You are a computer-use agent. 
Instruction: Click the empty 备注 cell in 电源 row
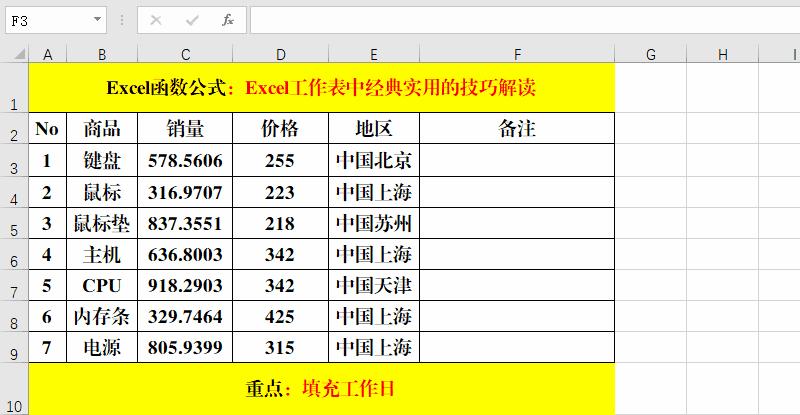517,347
